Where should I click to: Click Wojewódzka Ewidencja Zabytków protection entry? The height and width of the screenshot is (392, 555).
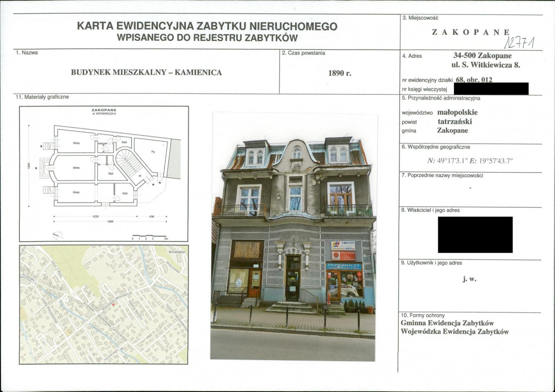tap(455, 332)
